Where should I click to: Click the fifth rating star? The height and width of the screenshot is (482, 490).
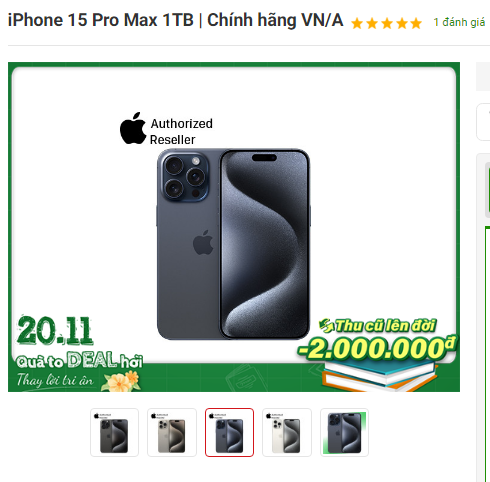click(416, 24)
